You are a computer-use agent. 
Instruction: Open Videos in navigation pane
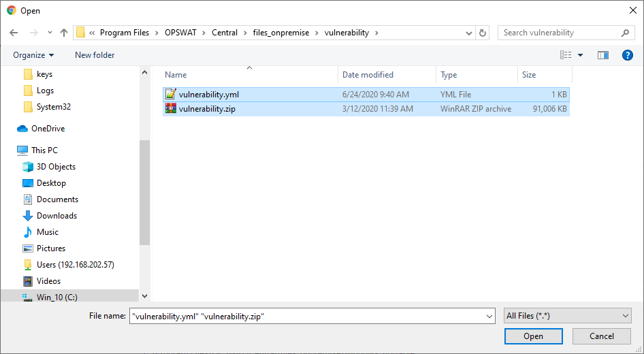point(48,281)
